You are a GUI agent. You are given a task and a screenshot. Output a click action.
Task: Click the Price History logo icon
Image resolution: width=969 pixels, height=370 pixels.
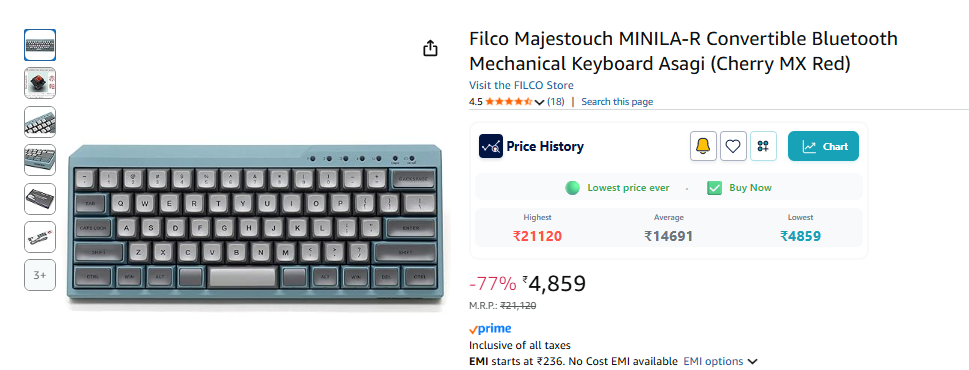[x=491, y=146]
